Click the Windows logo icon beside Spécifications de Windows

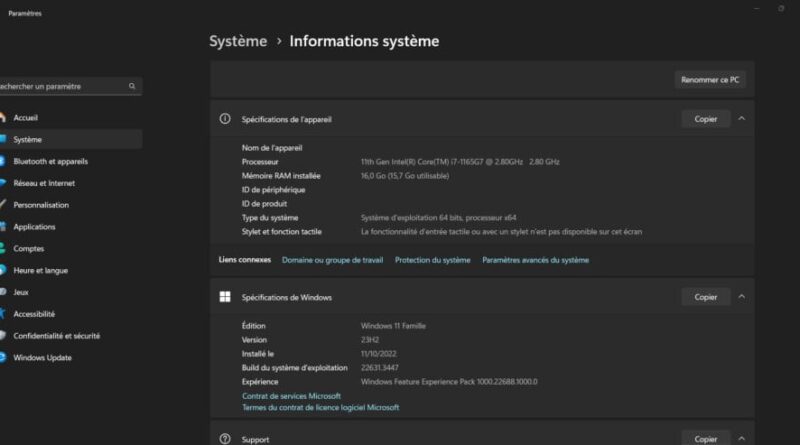tap(225, 297)
